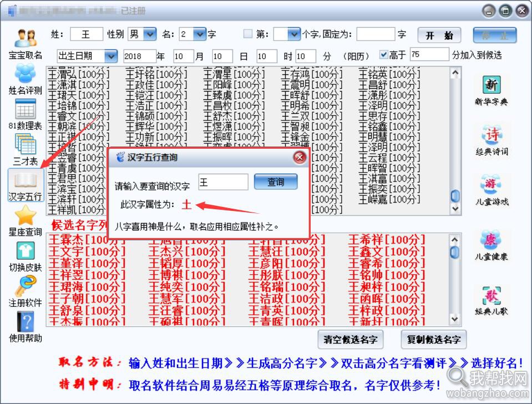Open the 名 character count dropdown

(200, 34)
